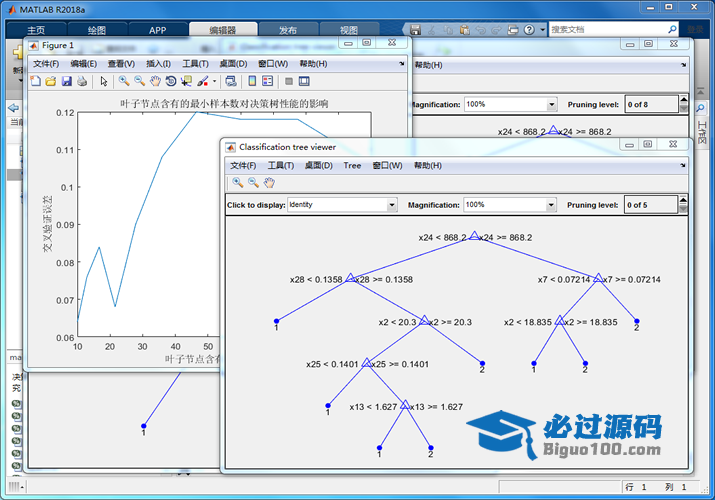Expand the Brush tool color dropdown arrow
This screenshot has height=500, width=715.
click(214, 81)
